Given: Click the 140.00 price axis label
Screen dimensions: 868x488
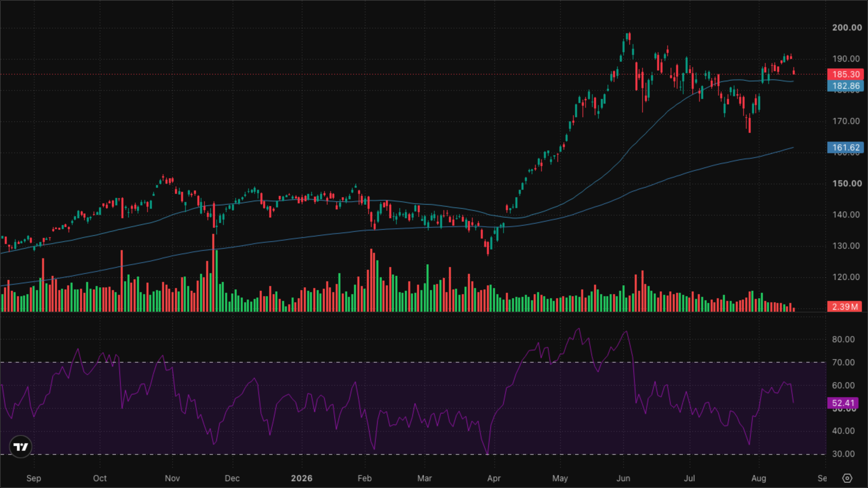Looking at the screenshot, I should (x=846, y=215).
